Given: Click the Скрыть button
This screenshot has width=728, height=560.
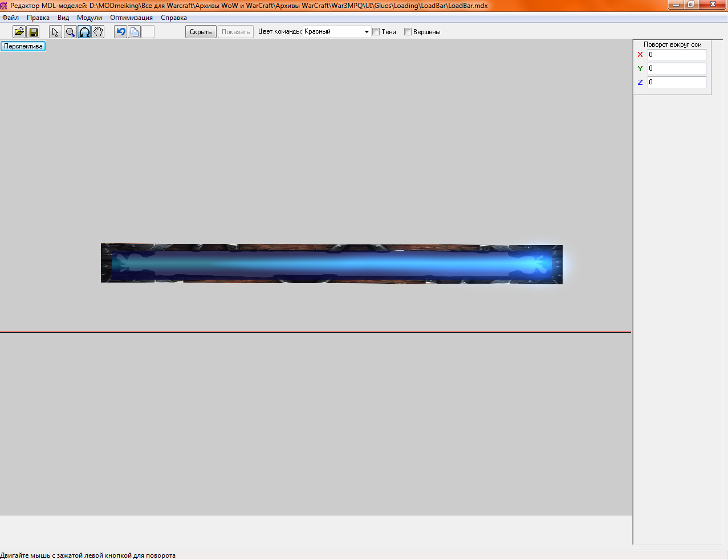Looking at the screenshot, I should [201, 32].
